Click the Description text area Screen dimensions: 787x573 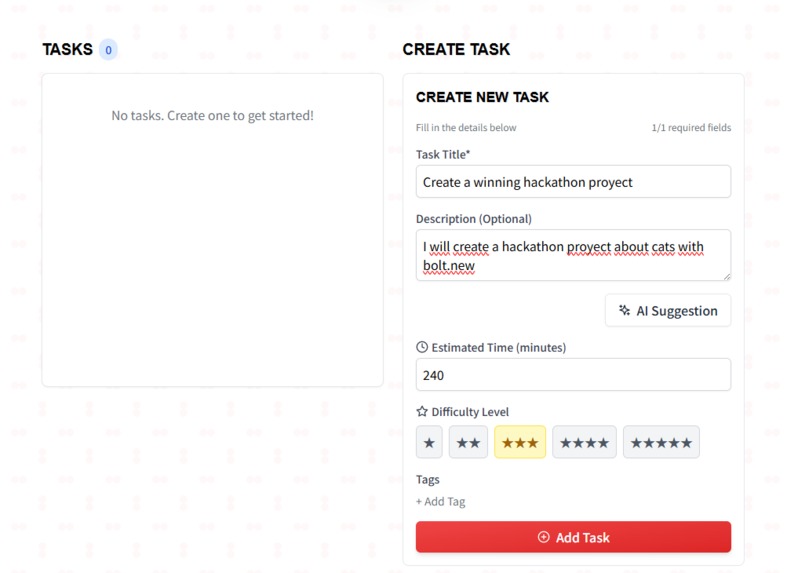[573, 255]
